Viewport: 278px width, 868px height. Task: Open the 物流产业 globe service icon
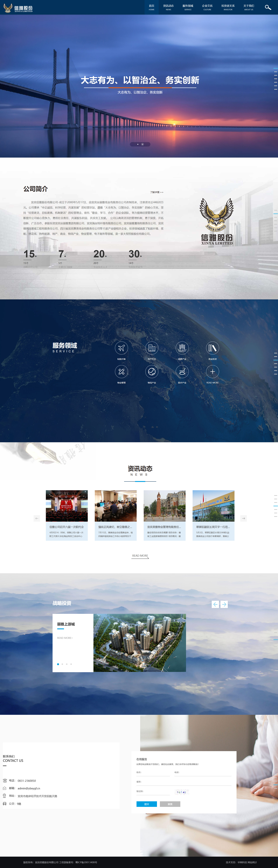(x=152, y=371)
